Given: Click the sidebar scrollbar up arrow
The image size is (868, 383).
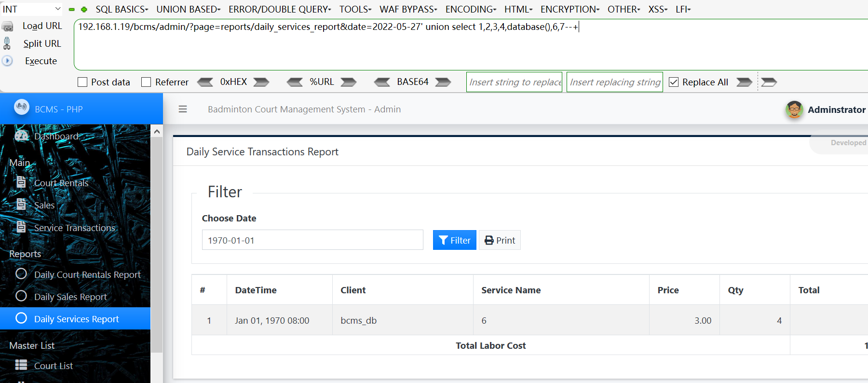Looking at the screenshot, I should coord(157,131).
